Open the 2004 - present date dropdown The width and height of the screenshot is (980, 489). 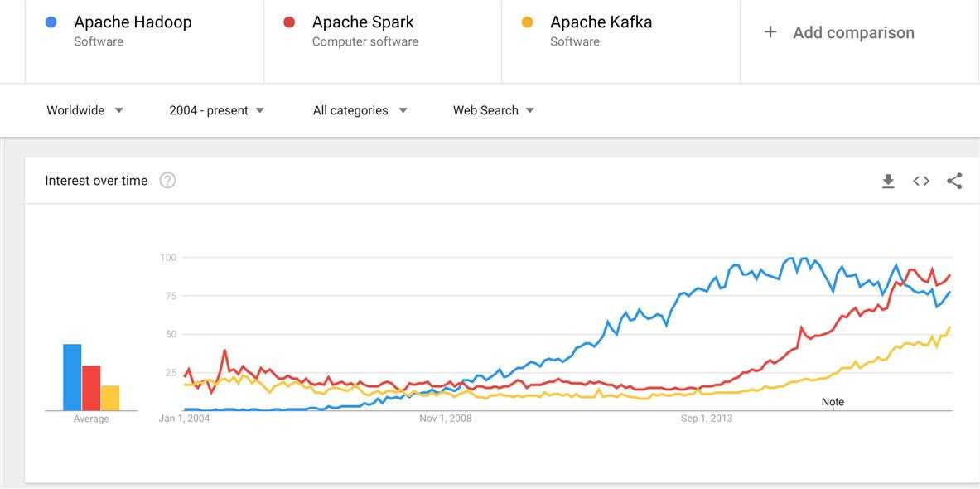pyautogui.click(x=217, y=111)
